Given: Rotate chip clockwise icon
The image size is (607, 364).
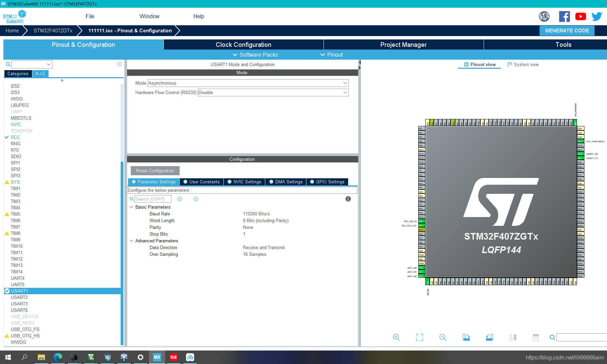Looking at the screenshot, I should click(466, 337).
